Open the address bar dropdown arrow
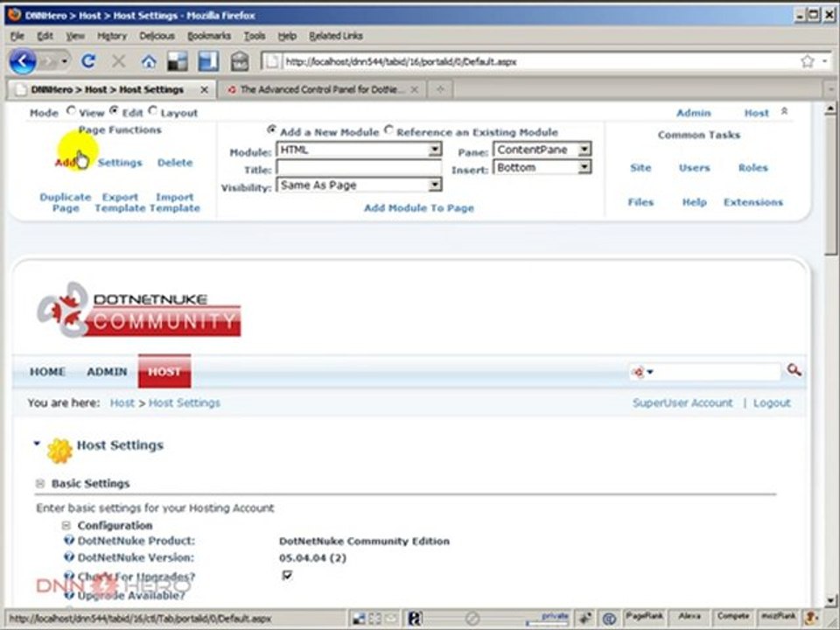Screen dimensions: 840x630 [x=824, y=61]
